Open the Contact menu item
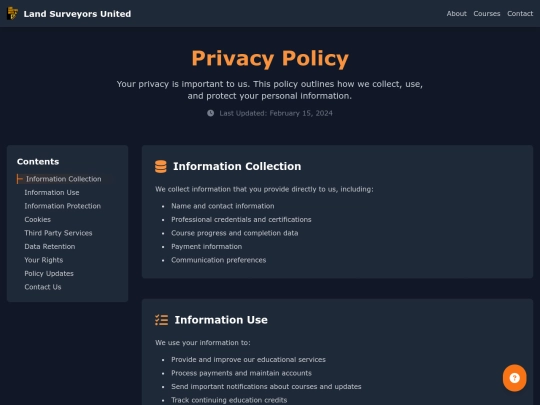 click(x=520, y=13)
